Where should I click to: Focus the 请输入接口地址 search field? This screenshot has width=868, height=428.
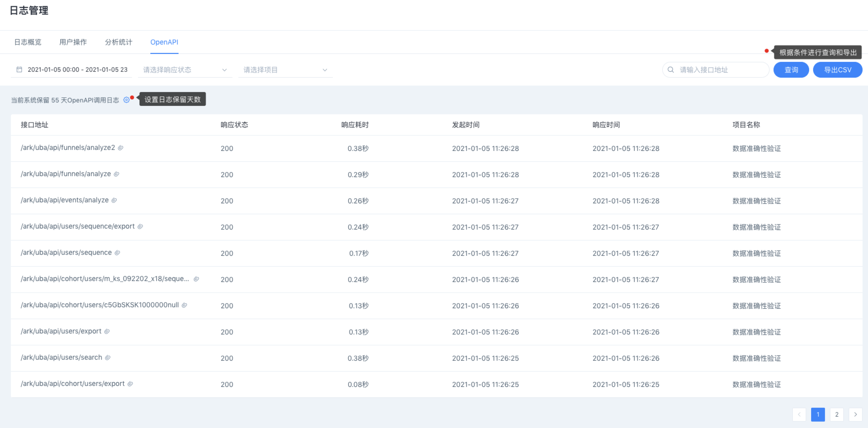point(716,70)
